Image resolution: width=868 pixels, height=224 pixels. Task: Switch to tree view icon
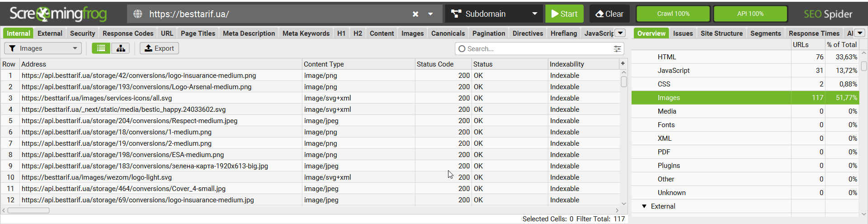[121, 48]
